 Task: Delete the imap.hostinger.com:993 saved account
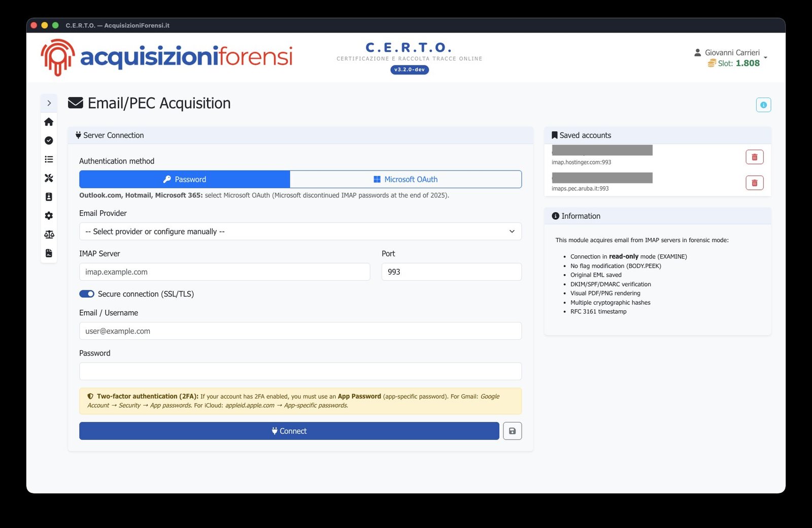(x=754, y=157)
